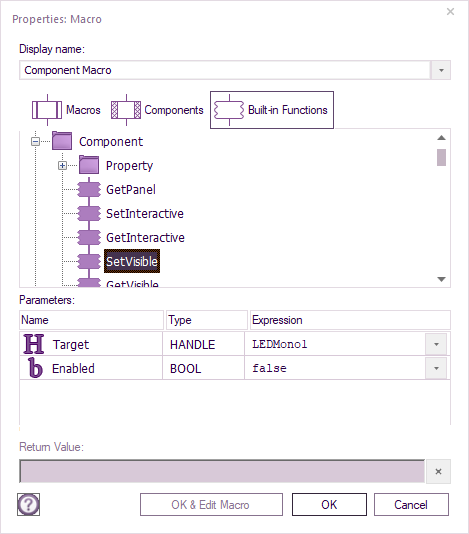Viewport: 469px width, 534px height.
Task: Click the GetPanel function block icon
Action: tap(89, 189)
